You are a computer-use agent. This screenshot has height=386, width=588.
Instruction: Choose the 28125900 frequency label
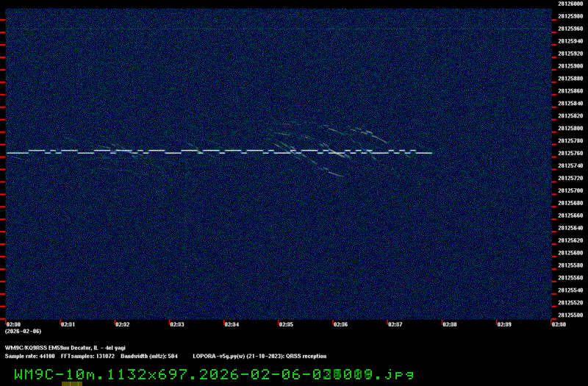[570, 66]
